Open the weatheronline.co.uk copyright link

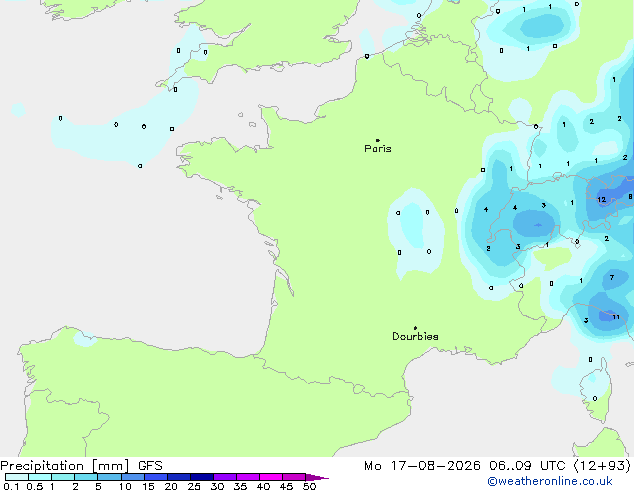coord(550,481)
